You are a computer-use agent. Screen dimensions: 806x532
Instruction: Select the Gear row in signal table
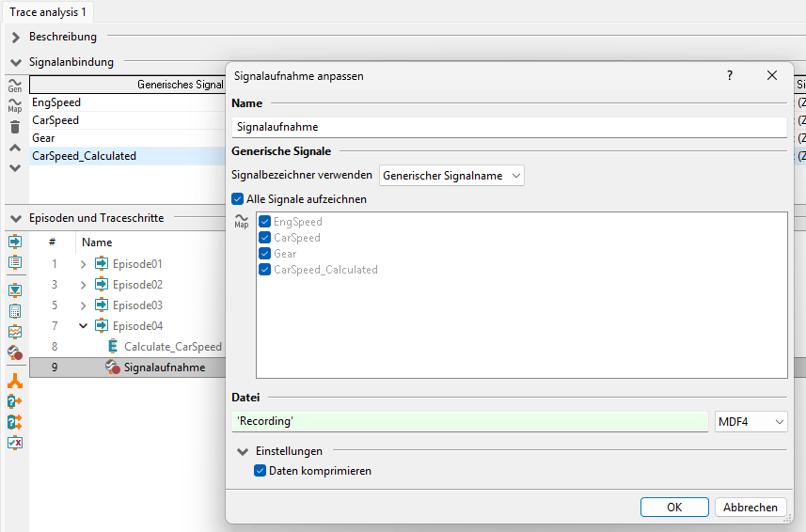pos(128,137)
